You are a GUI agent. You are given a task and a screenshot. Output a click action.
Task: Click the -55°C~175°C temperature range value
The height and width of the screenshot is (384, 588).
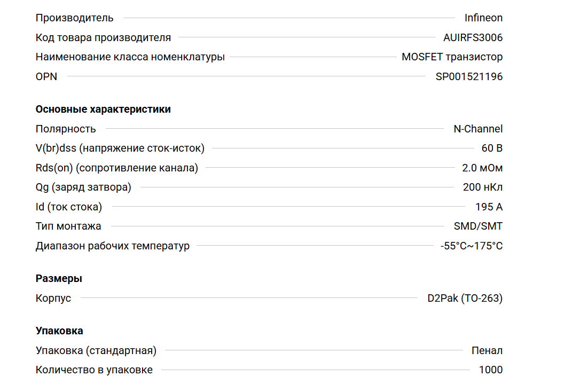tap(471, 246)
